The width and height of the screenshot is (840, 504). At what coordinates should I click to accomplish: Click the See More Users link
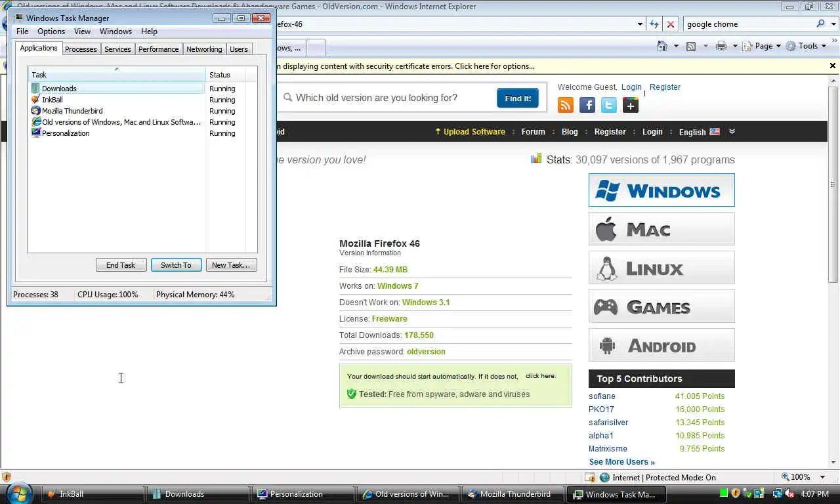[x=621, y=462]
